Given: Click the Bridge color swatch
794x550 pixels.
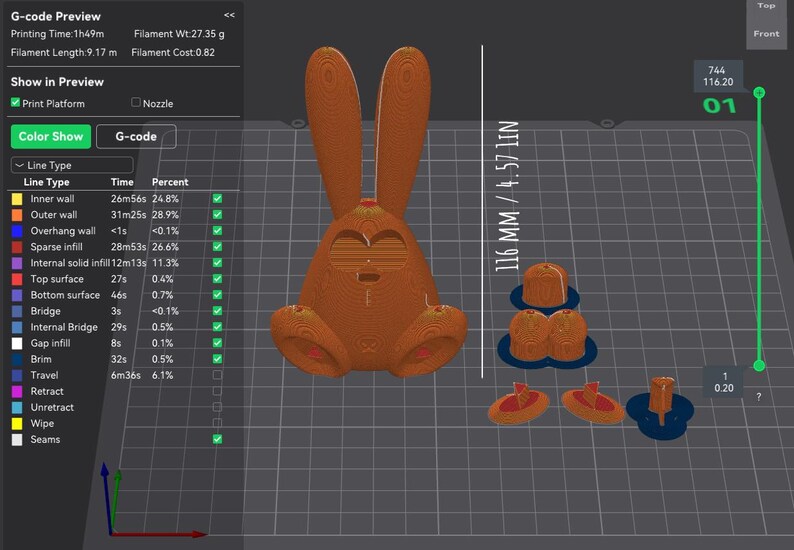Looking at the screenshot, I should (17, 311).
